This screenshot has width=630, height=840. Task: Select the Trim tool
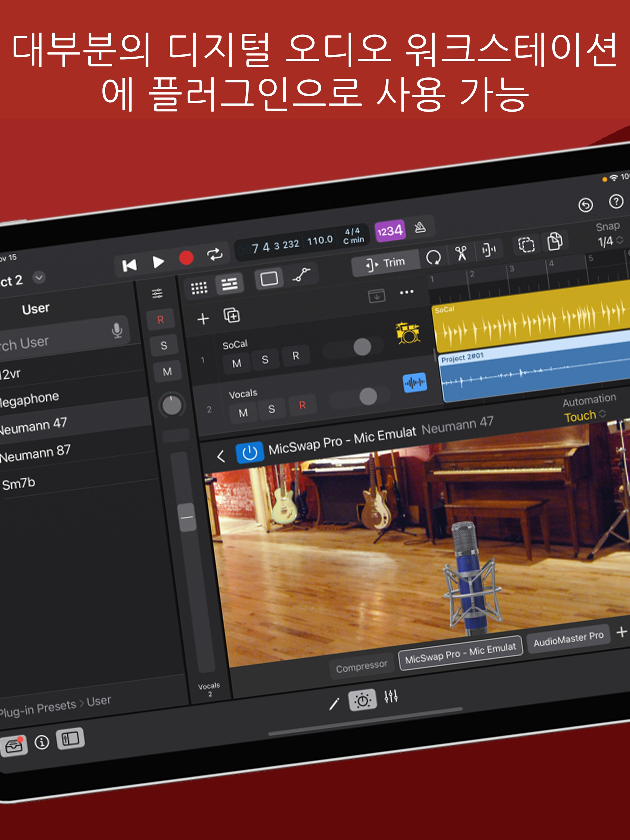385,263
